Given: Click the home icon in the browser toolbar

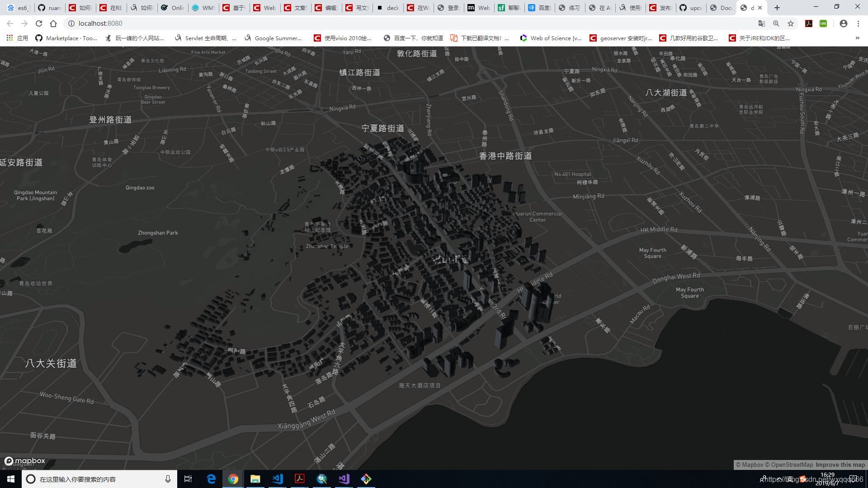Looking at the screenshot, I should pyautogui.click(x=54, y=23).
